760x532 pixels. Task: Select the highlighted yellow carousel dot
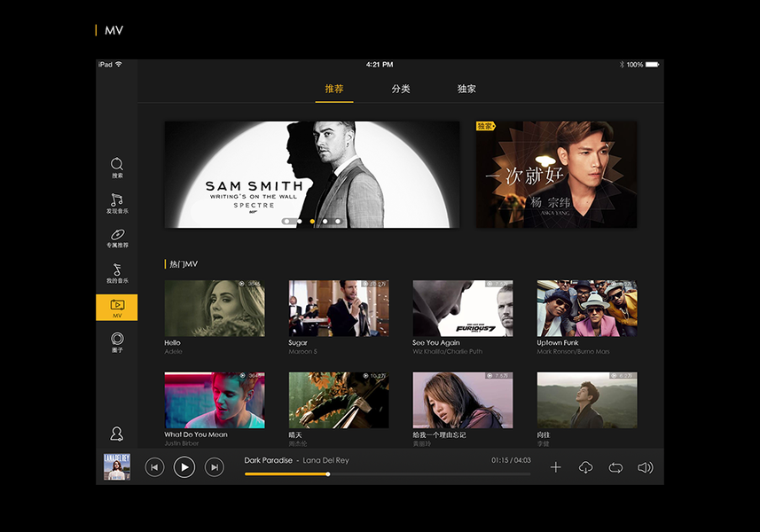click(x=312, y=222)
